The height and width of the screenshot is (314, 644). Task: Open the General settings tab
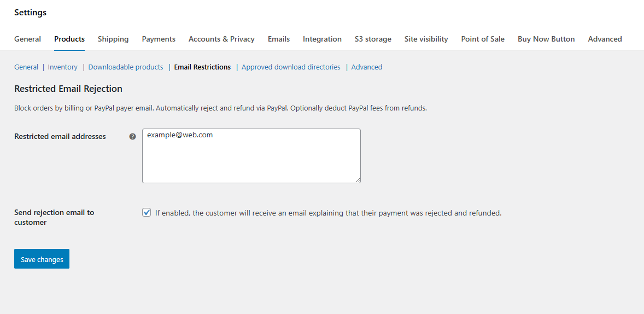pos(27,39)
